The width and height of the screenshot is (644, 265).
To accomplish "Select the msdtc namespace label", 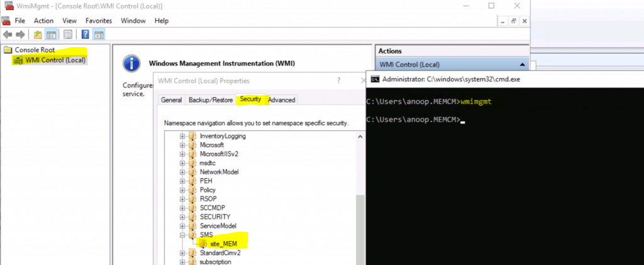I will [208, 162].
